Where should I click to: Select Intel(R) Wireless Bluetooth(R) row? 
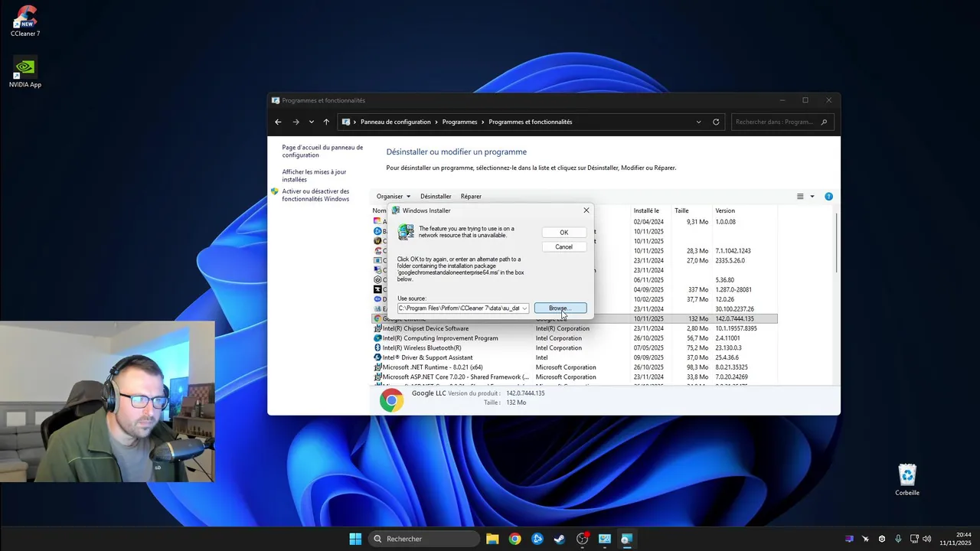coord(574,347)
